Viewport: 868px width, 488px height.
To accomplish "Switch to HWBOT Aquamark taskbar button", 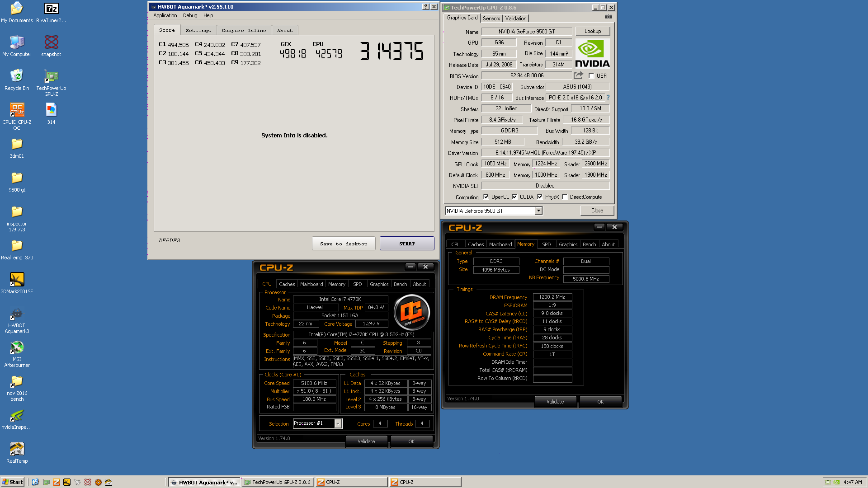I will point(204,482).
